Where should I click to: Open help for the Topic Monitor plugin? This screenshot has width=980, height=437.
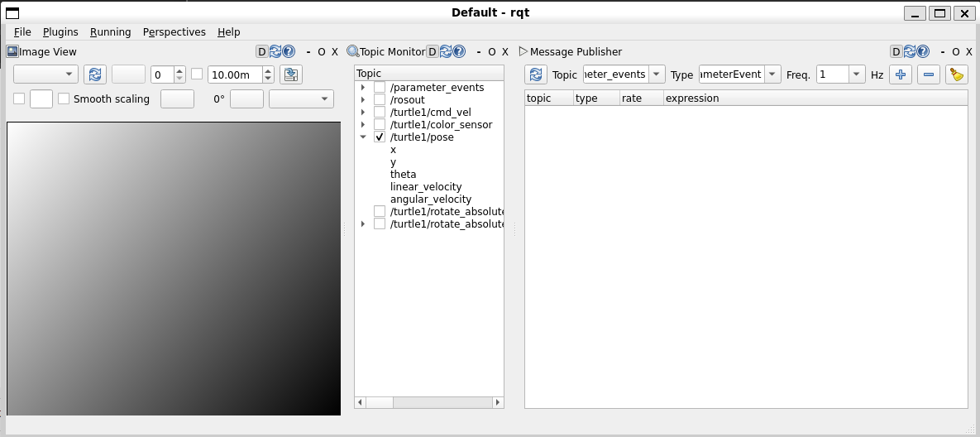[x=459, y=52]
